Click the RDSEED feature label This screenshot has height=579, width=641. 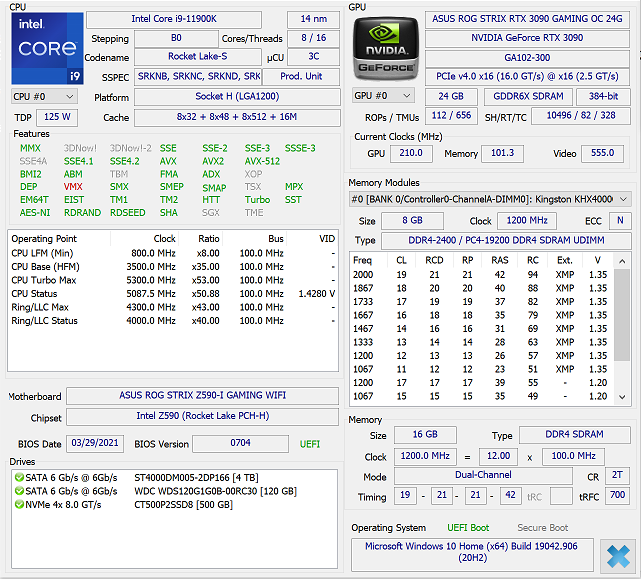128,213
